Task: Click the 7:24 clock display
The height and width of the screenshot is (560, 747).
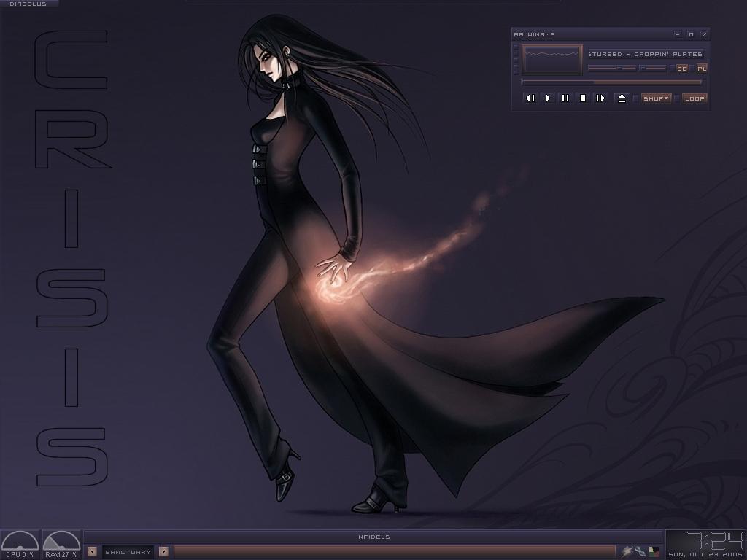Action: pyautogui.click(x=715, y=540)
